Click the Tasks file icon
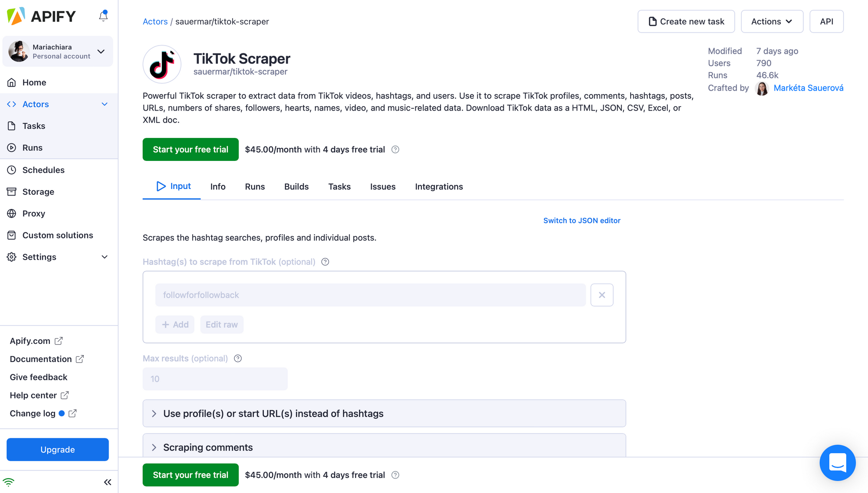 pos(12,126)
